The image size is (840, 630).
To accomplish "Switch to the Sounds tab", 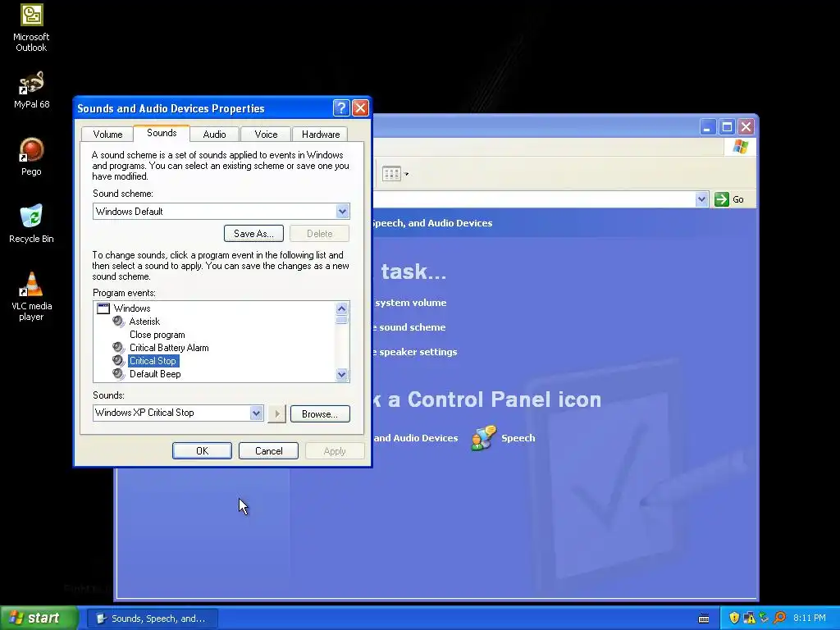I will pyautogui.click(x=162, y=133).
